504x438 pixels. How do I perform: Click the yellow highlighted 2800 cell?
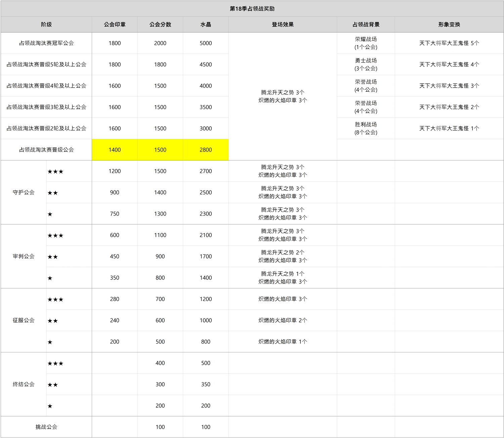coord(206,150)
